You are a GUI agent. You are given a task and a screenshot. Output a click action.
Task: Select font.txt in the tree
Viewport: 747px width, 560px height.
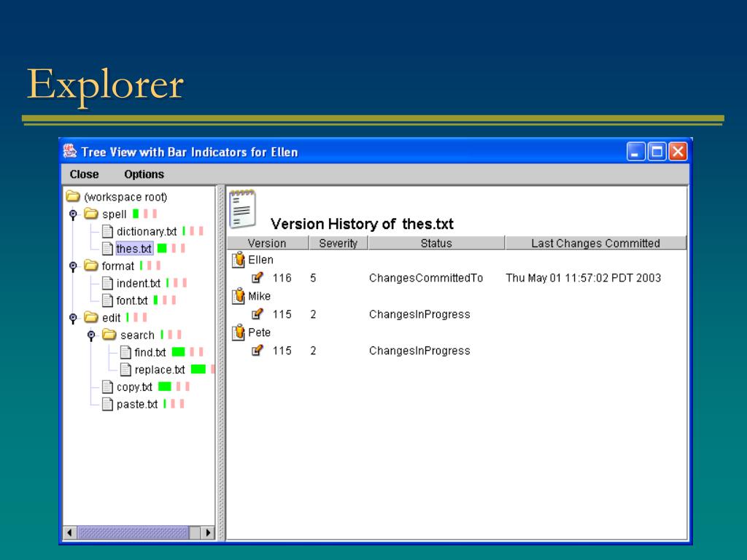click(132, 300)
